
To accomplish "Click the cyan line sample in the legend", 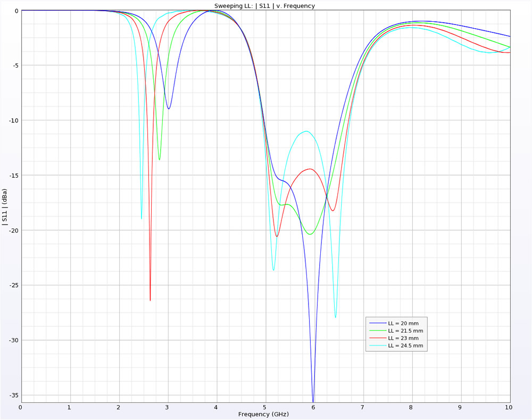I will tap(377, 345).
